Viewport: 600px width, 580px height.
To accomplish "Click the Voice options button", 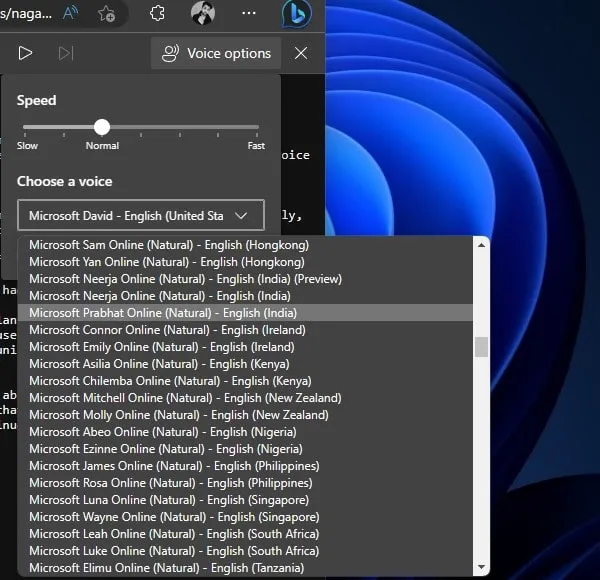I will (x=216, y=53).
